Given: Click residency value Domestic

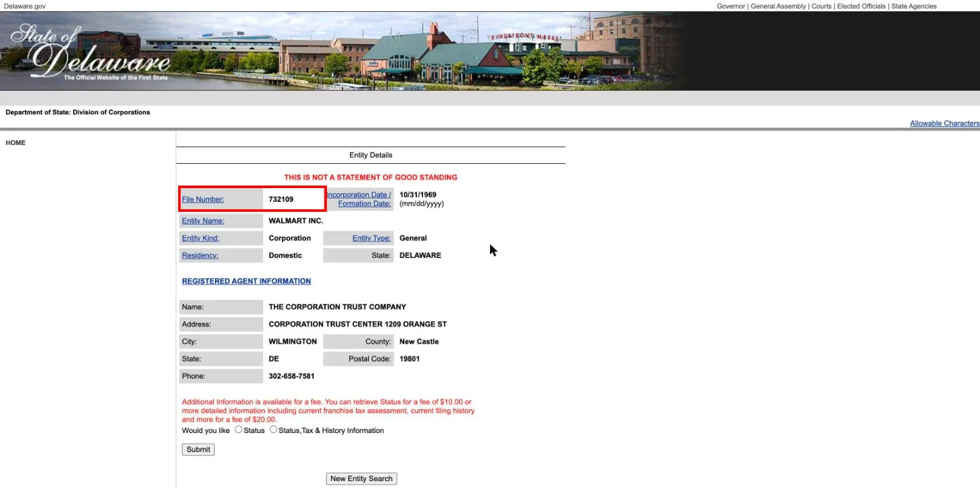Looking at the screenshot, I should point(286,256).
